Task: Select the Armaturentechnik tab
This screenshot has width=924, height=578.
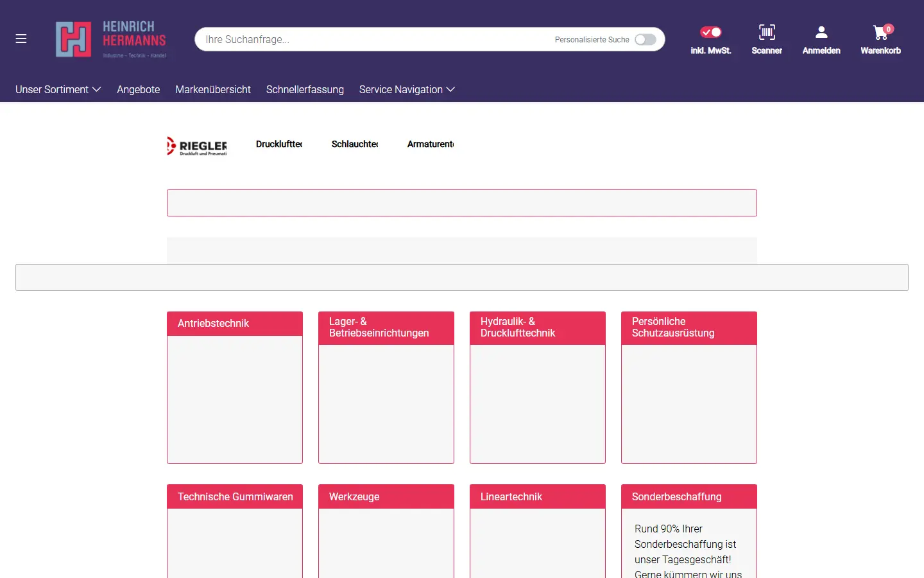Action: click(x=431, y=144)
